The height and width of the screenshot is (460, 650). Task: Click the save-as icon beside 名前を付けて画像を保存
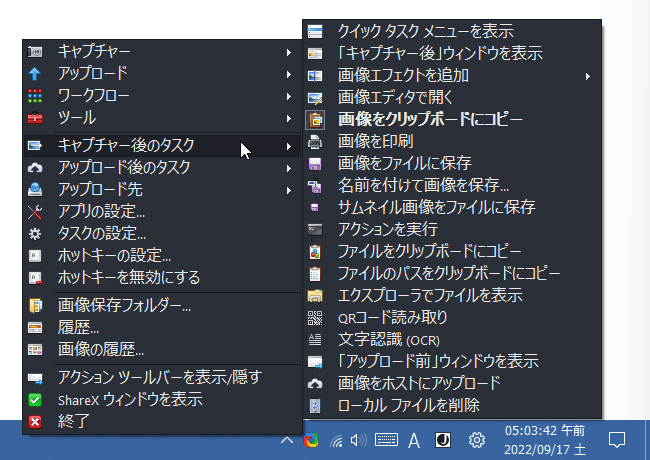(315, 186)
